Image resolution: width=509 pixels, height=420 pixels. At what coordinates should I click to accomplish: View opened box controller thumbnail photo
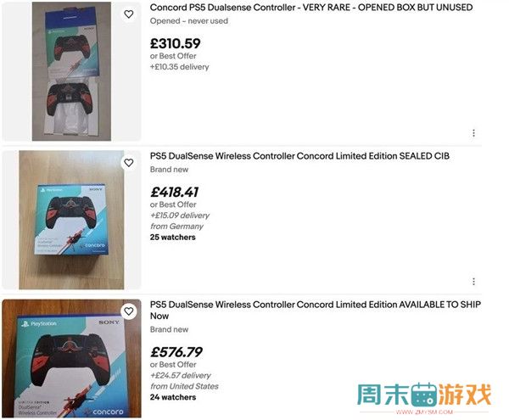click(71, 71)
